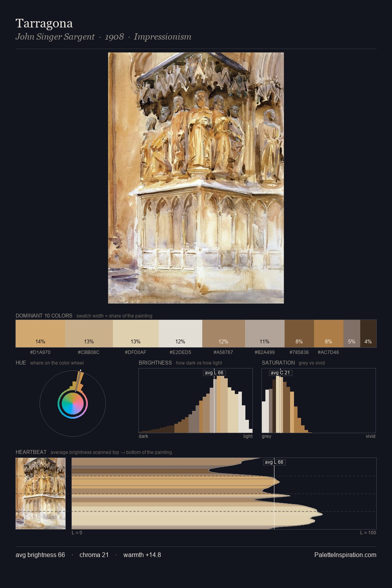Click the Impressionism style text

pyautogui.click(x=163, y=37)
